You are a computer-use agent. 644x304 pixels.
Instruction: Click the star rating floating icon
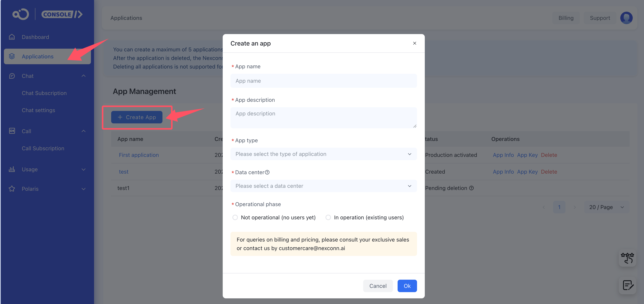(x=627, y=258)
